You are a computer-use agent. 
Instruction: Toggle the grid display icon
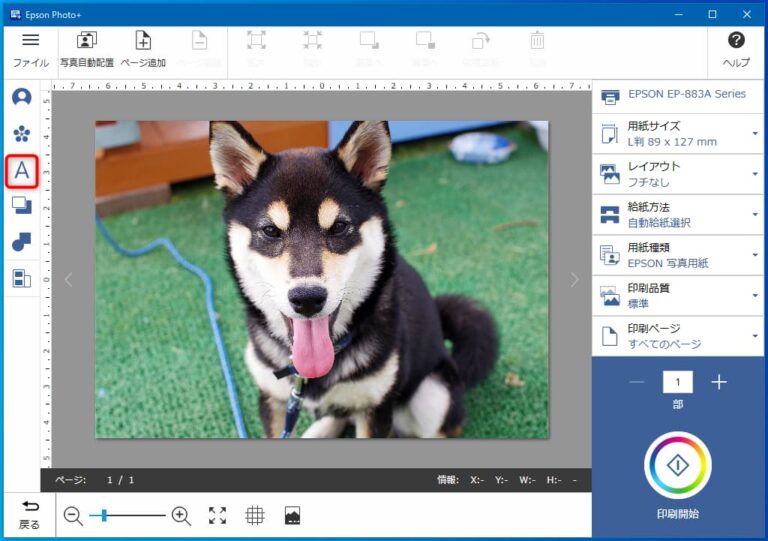255,516
